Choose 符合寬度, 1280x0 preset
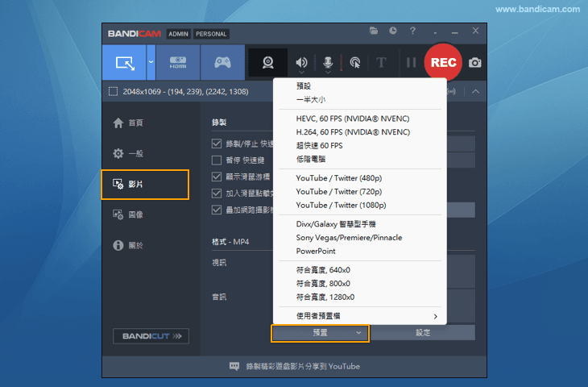Screen dimensions: 588x387 coord(359,297)
